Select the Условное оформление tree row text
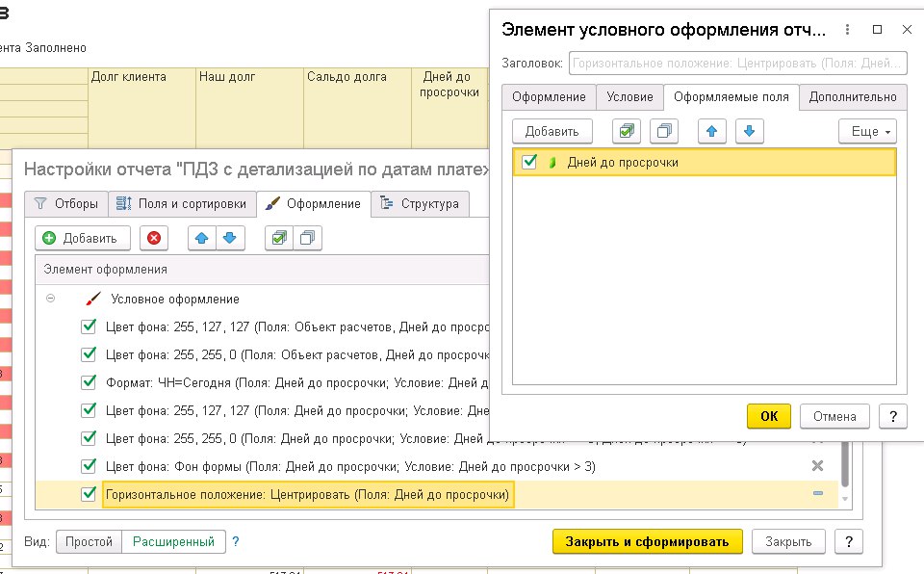Image resolution: width=924 pixels, height=574 pixels. (175, 299)
